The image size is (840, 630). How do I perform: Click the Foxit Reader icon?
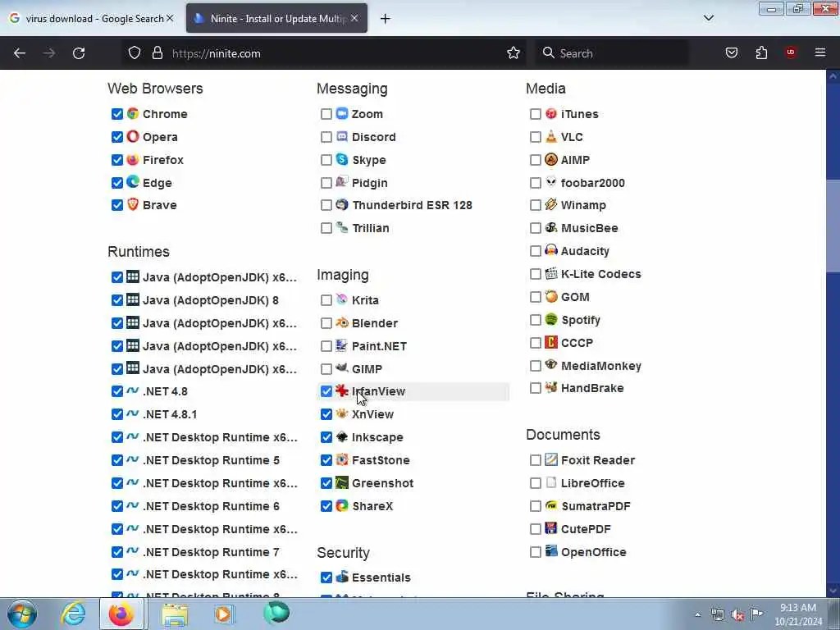pyautogui.click(x=551, y=459)
